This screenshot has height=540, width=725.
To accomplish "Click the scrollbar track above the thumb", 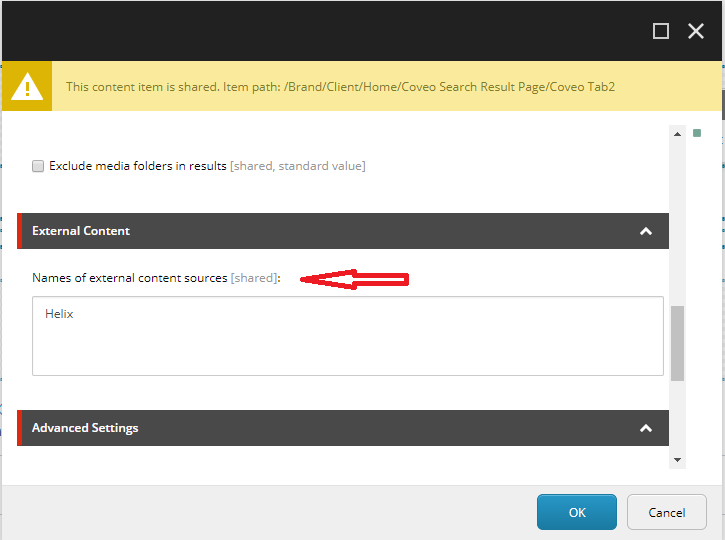I will (677, 220).
